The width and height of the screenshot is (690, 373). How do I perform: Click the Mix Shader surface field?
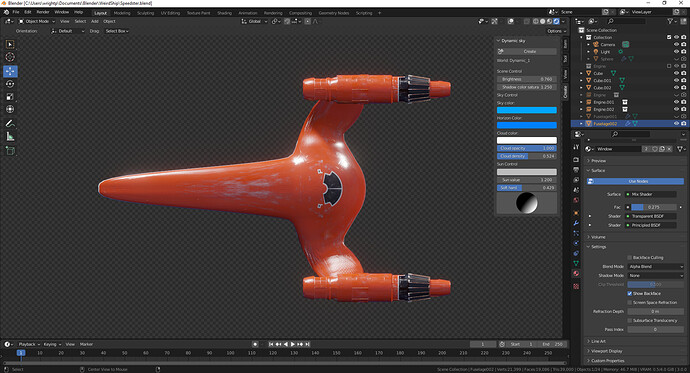pyautogui.click(x=651, y=194)
